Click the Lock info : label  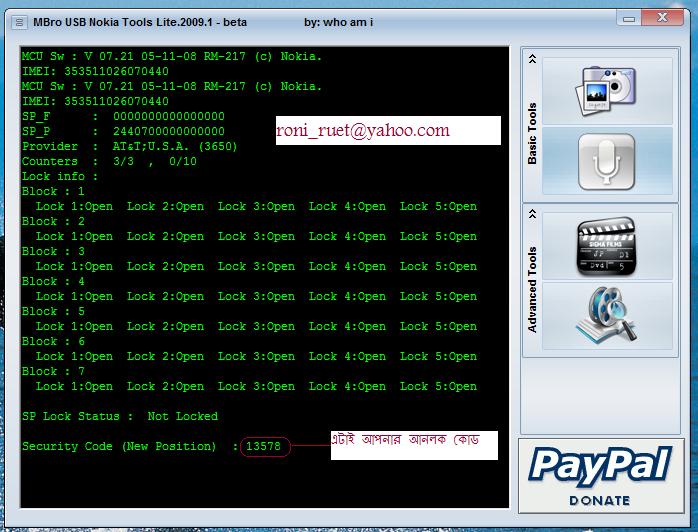[60, 176]
